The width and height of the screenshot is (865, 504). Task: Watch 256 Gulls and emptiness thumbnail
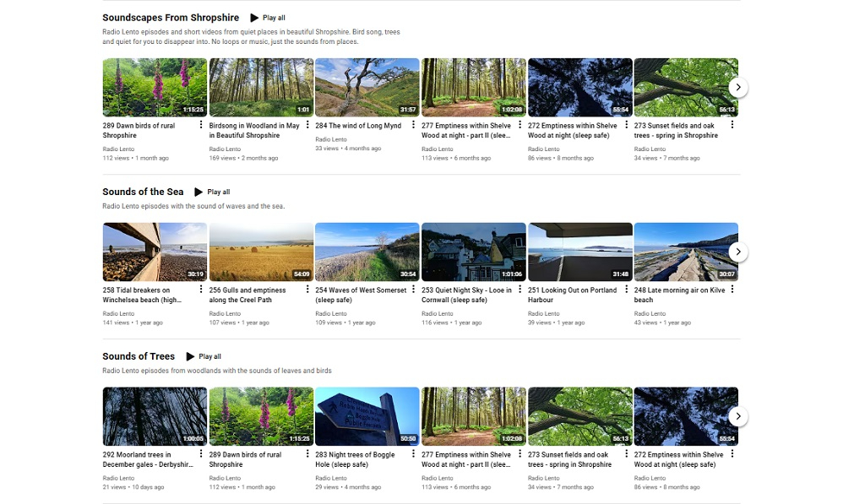pos(261,252)
